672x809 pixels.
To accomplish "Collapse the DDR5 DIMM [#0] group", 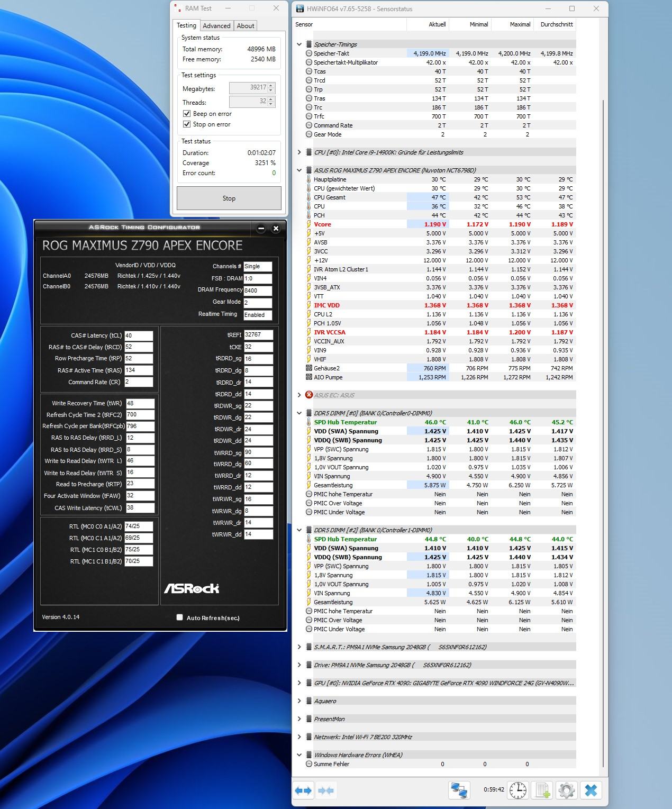I will pos(299,413).
